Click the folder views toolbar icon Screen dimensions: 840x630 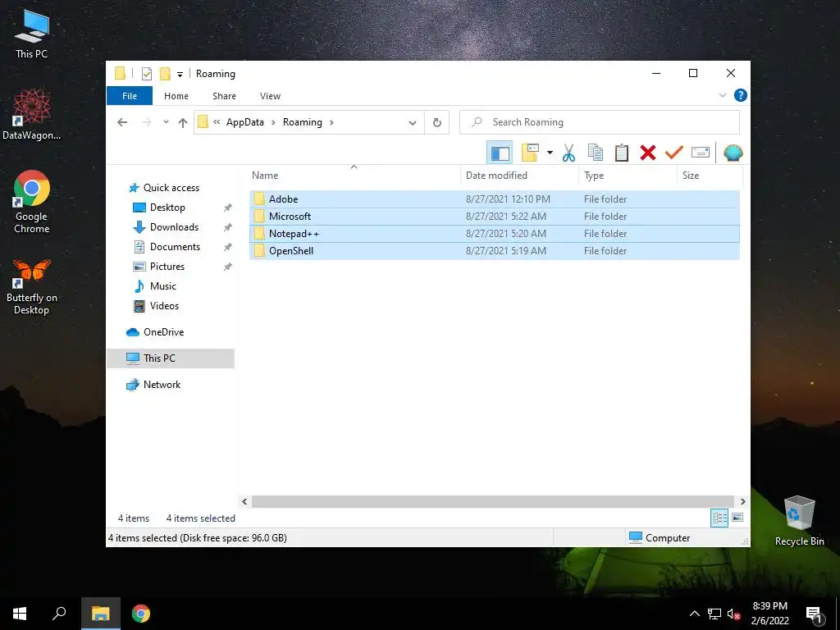530,153
